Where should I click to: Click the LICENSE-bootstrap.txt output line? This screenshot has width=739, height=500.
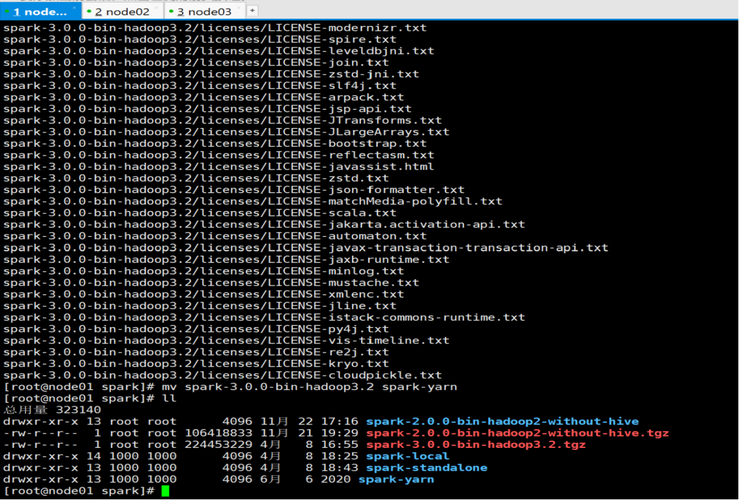[215, 144]
